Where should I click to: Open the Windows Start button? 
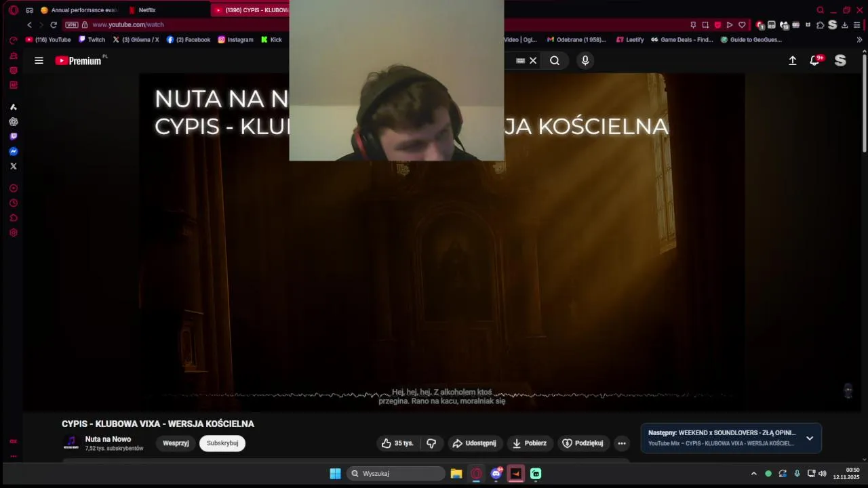[x=335, y=474]
